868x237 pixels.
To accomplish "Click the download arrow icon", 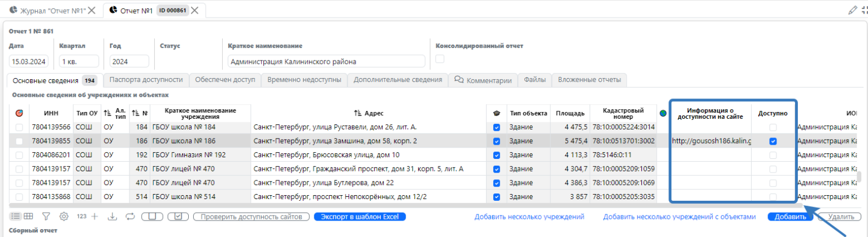I will (x=112, y=216).
